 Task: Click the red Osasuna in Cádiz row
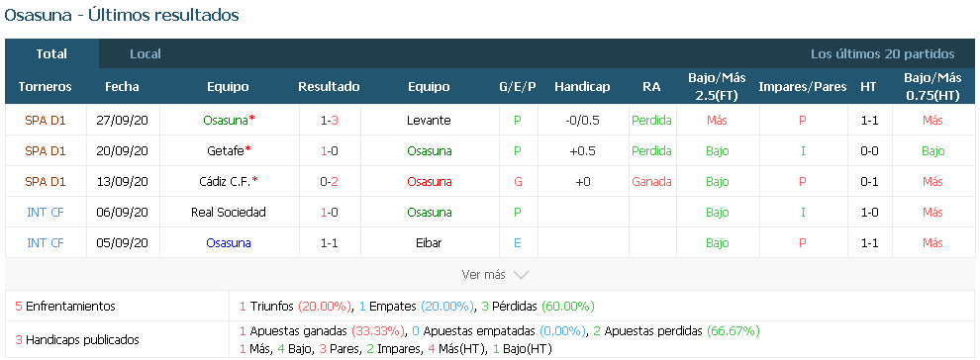pyautogui.click(x=429, y=181)
